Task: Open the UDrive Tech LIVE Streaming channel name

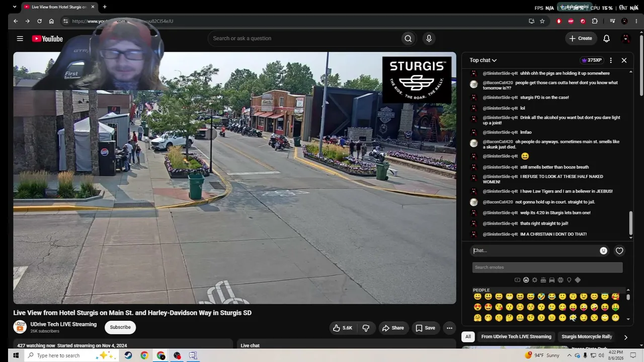Action: 63,324
